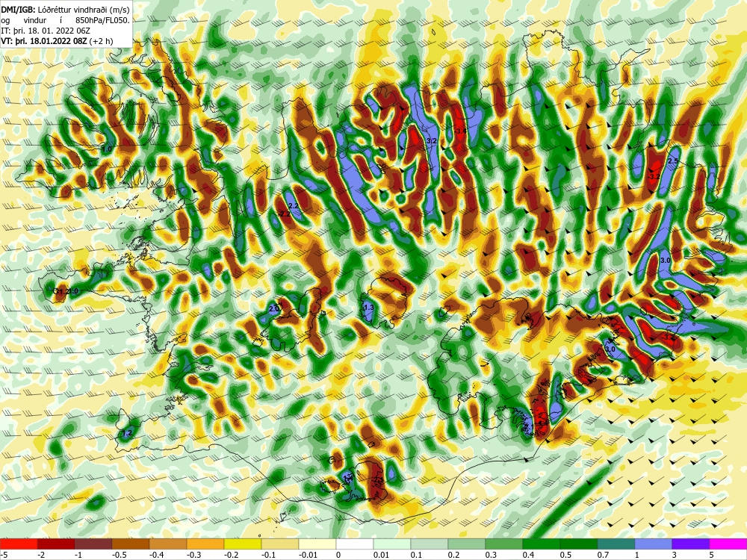Image resolution: width=747 pixels, height=560 pixels.
Task: Click the dark green 0.5 to 0.7 swatch
Action: pyautogui.click(x=579, y=544)
